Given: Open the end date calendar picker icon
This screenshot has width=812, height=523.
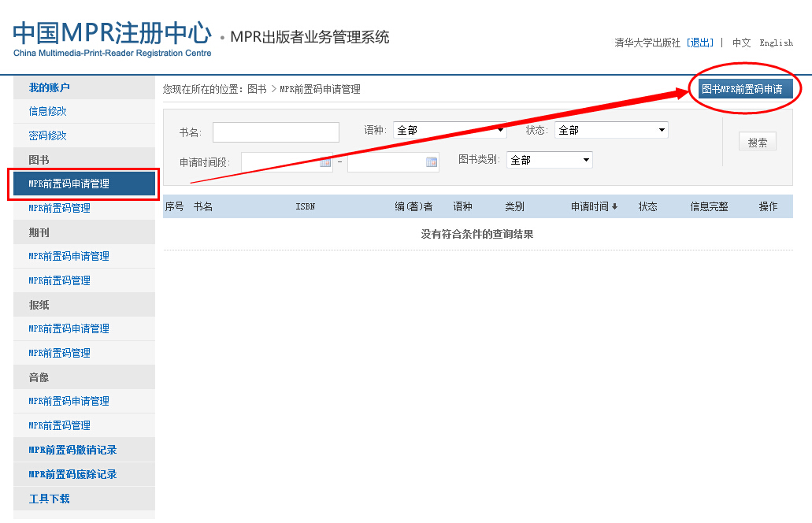Looking at the screenshot, I should [x=432, y=162].
